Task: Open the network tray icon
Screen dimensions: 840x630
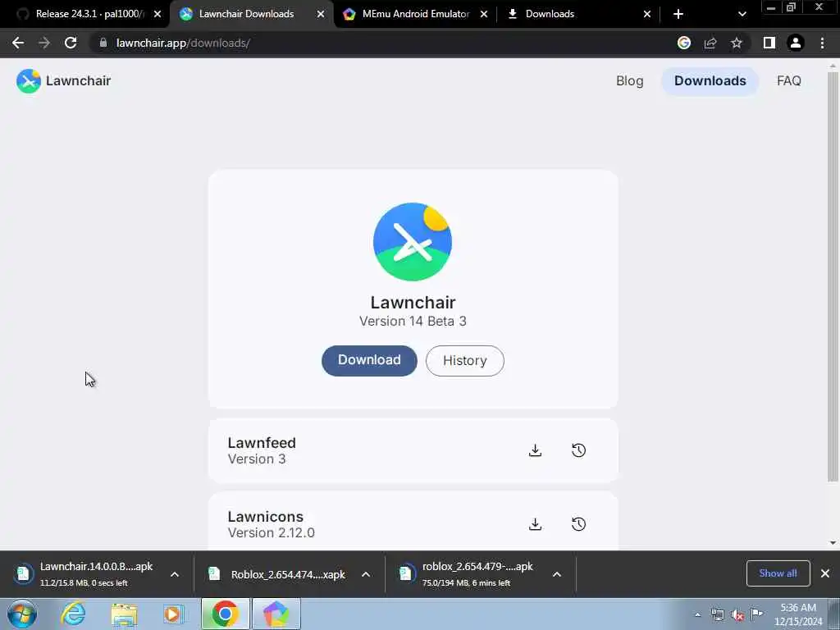Action: tap(717, 615)
